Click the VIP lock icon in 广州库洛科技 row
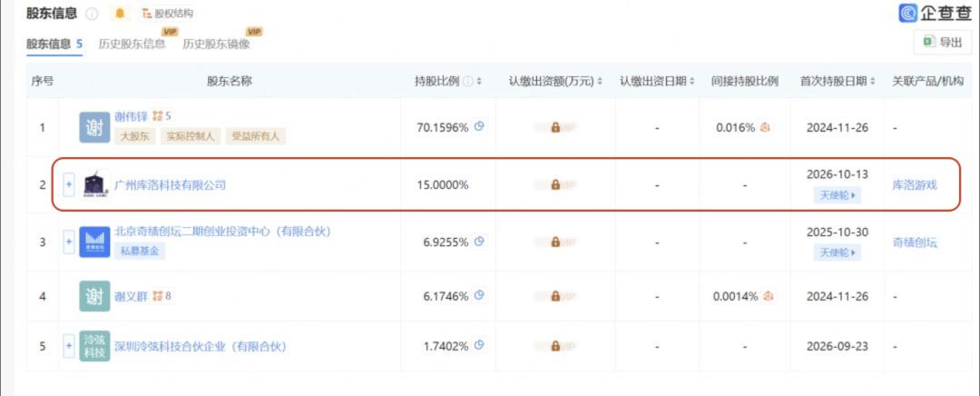Screen dimensions: 980x396 (555, 184)
